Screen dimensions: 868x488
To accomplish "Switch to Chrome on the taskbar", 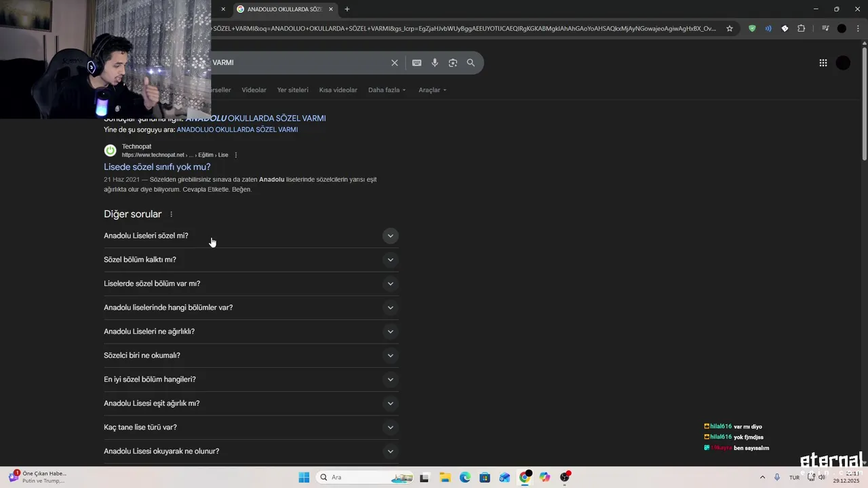I will 525,477.
